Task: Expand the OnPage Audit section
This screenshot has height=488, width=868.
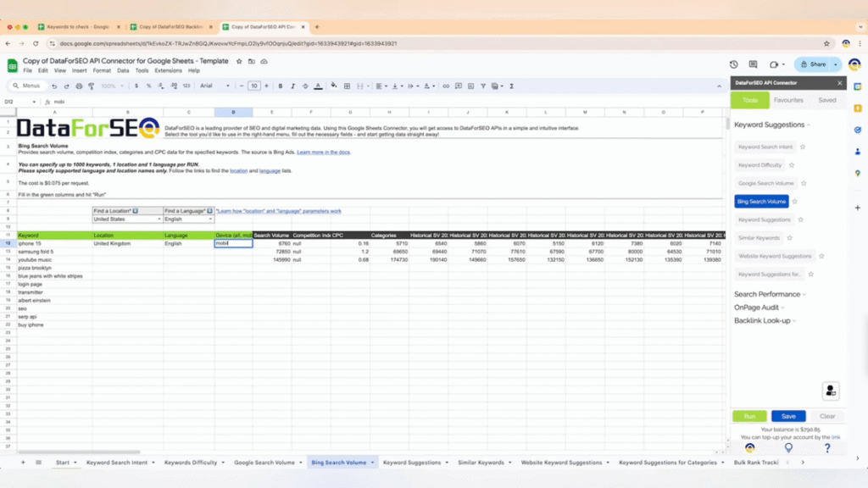Action: click(759, 308)
